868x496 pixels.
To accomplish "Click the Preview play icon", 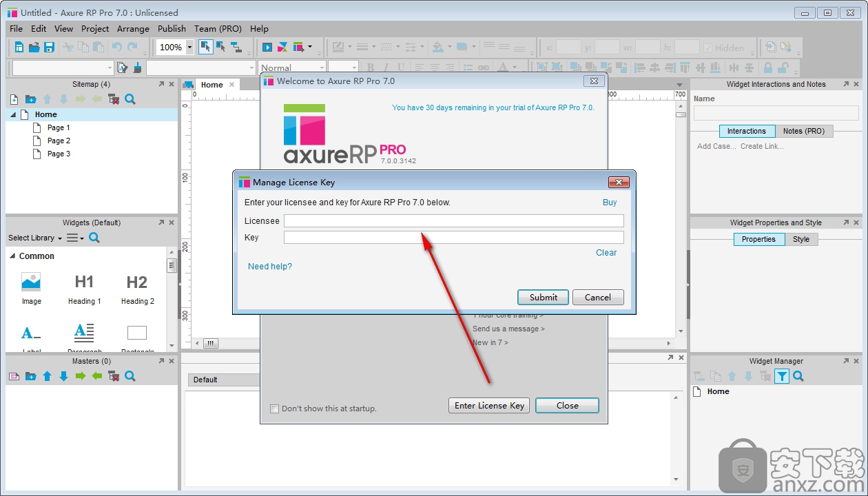I will click(x=267, y=47).
